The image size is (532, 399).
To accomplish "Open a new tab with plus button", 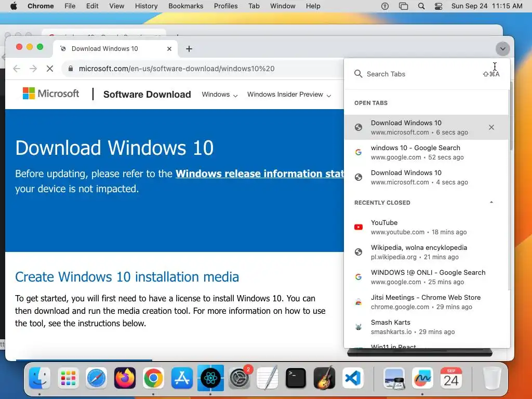I will (x=189, y=49).
